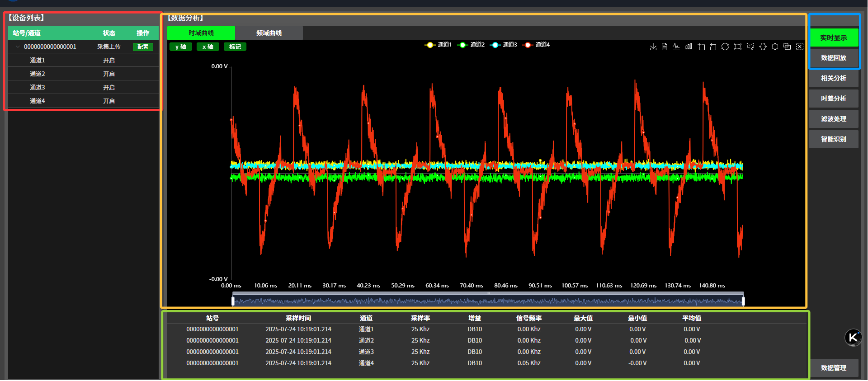Screen dimensions: 868x381
Task: Click the refresh/restore chart icon
Action: pos(725,47)
